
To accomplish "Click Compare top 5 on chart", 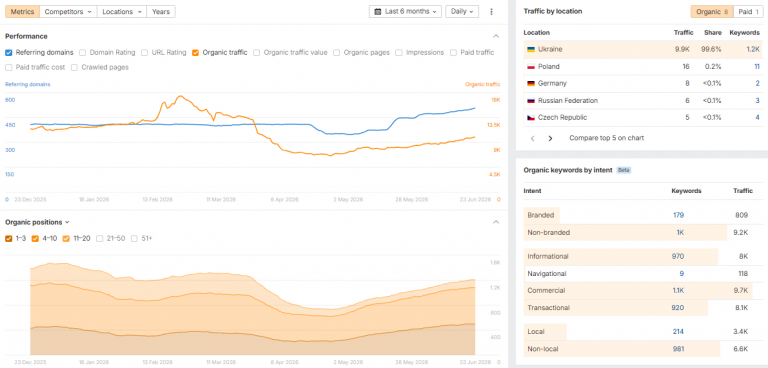I will (x=606, y=138).
